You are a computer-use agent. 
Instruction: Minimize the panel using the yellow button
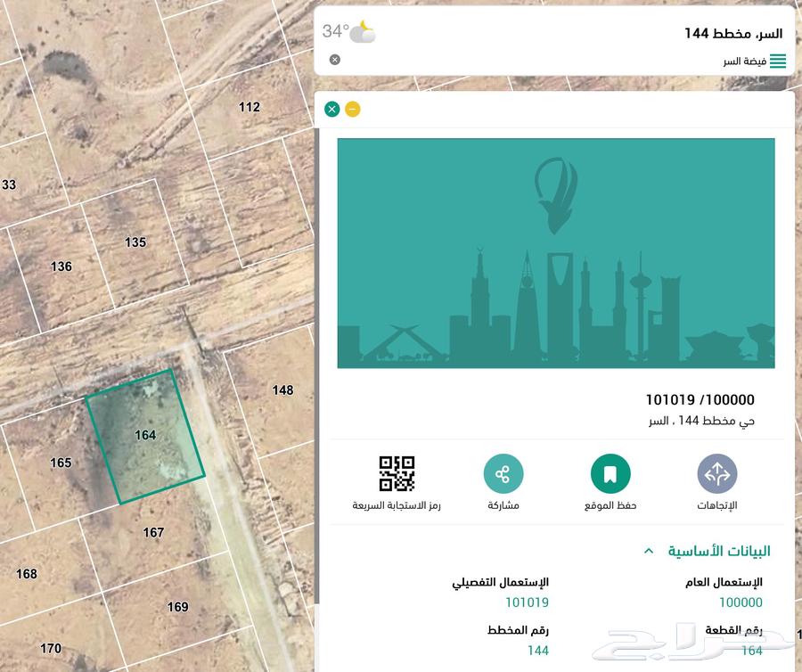(352, 109)
